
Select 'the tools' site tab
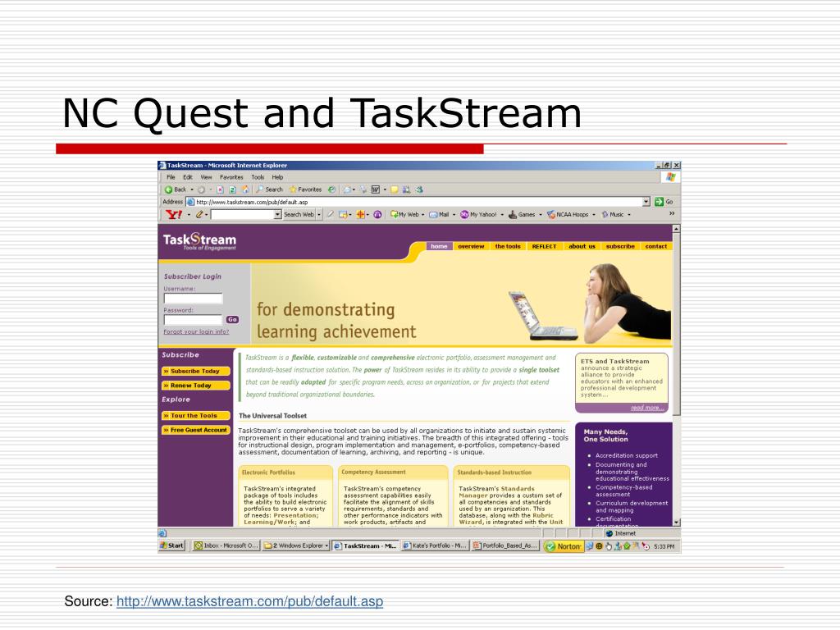[508, 246]
